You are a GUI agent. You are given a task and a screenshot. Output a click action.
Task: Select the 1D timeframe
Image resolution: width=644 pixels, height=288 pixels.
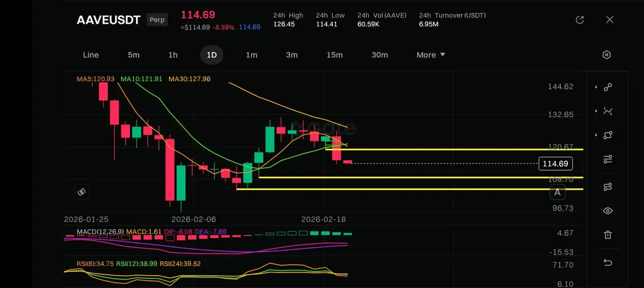click(212, 55)
